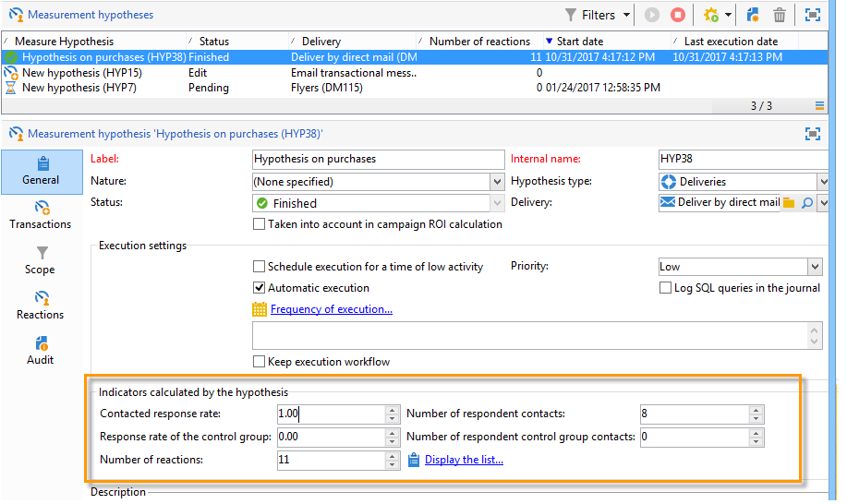Click the red Stop icon in toolbar

click(677, 15)
